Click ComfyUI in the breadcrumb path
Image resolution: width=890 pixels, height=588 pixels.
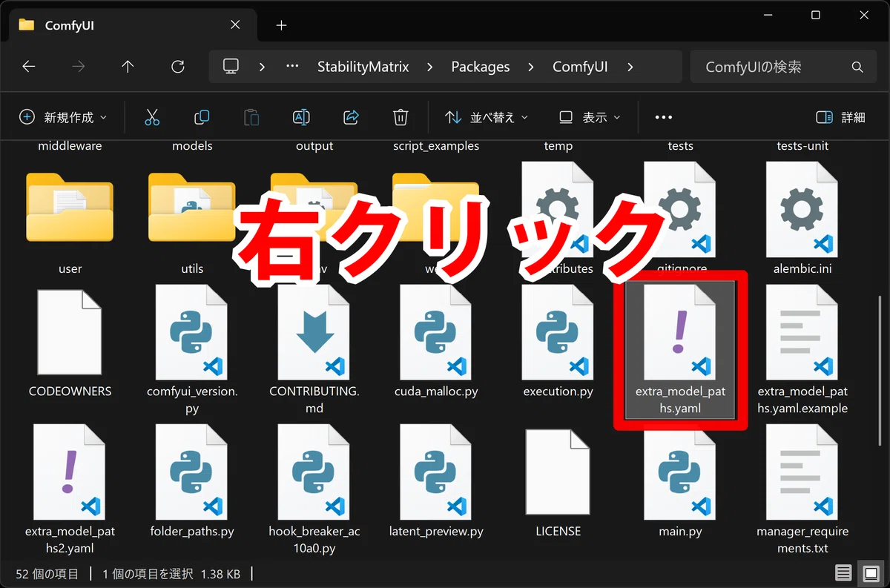(580, 67)
